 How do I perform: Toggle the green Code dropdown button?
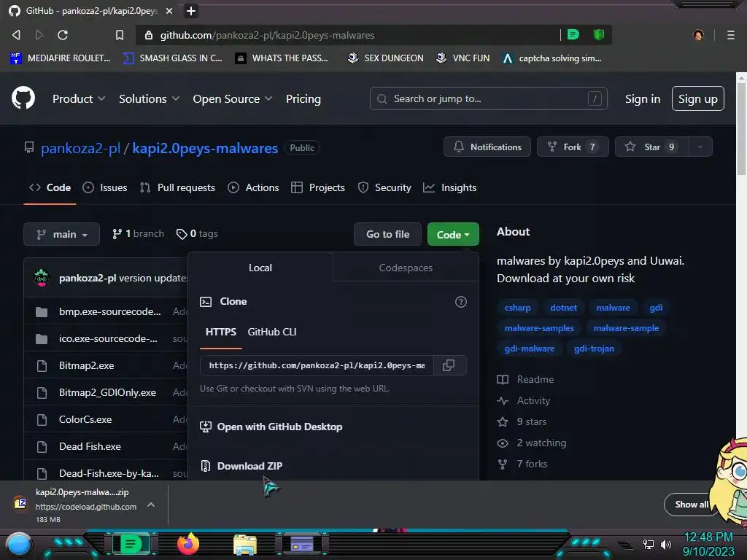453,234
